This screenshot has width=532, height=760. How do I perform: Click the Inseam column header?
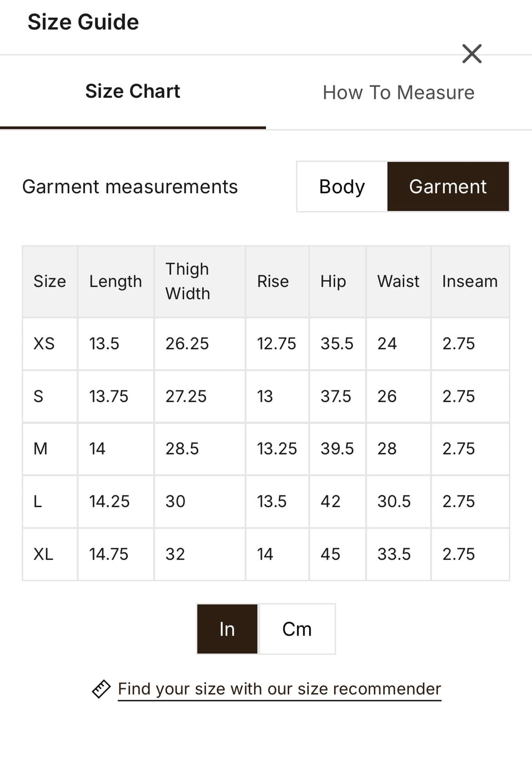coord(470,281)
